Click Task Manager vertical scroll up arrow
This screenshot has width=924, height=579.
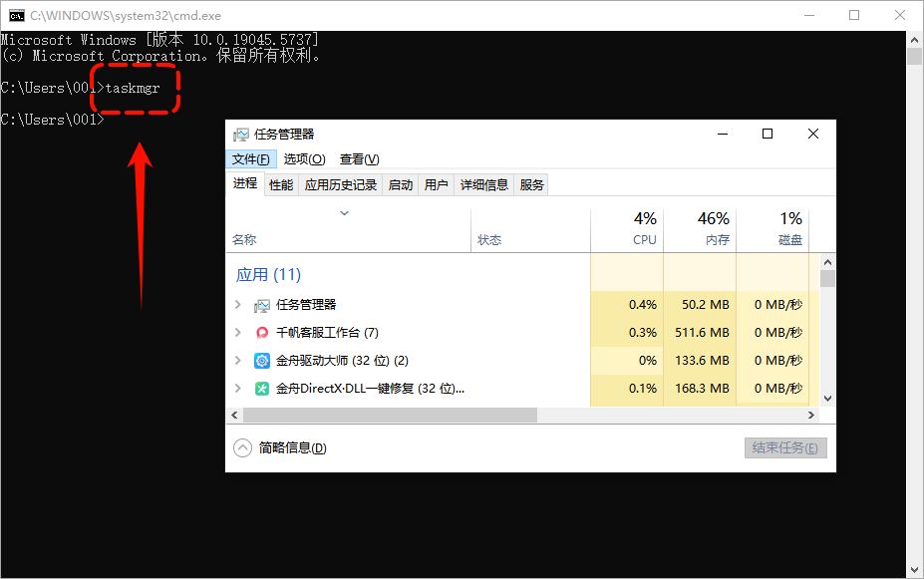(x=827, y=262)
